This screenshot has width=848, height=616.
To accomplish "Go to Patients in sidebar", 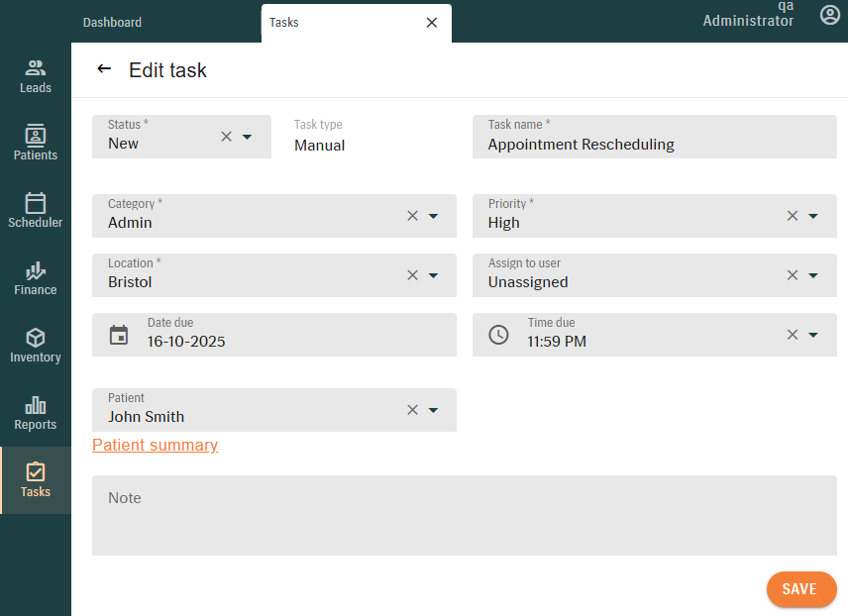I will (36, 136).
